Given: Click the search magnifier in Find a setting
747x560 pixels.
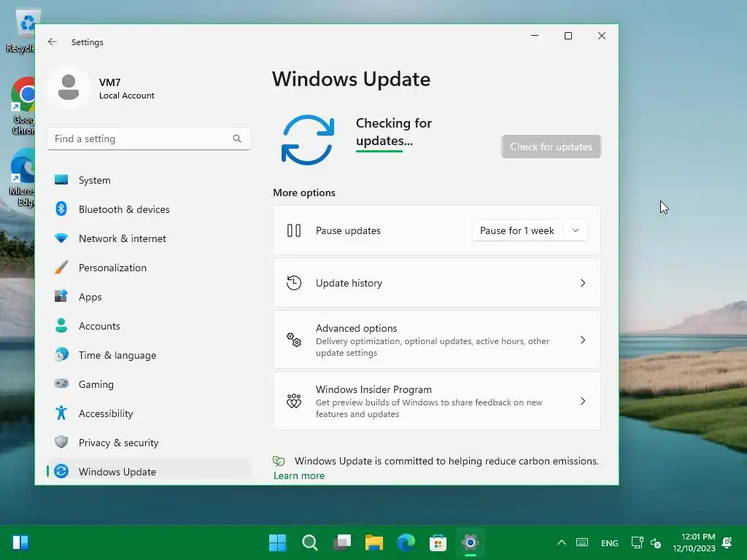Looking at the screenshot, I should coord(237,139).
